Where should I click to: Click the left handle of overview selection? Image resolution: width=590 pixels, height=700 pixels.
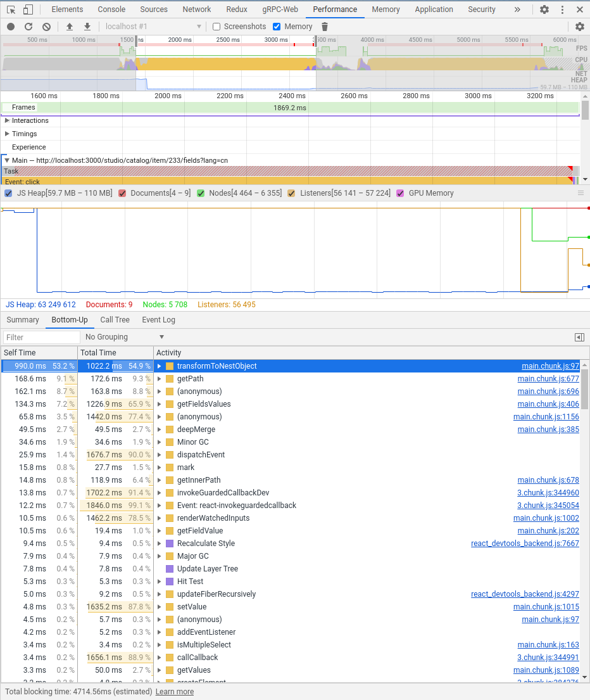[x=136, y=40]
